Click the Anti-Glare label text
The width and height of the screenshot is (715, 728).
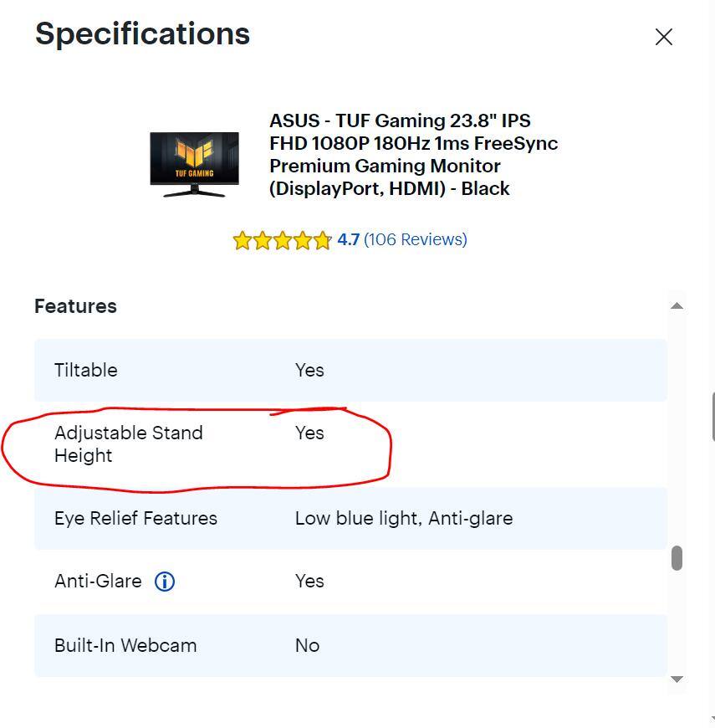click(x=98, y=582)
